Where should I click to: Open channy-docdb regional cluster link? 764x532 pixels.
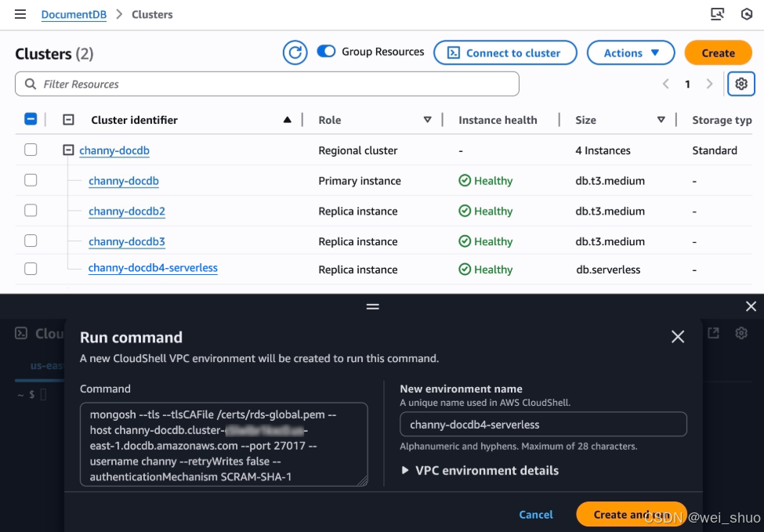pos(114,150)
